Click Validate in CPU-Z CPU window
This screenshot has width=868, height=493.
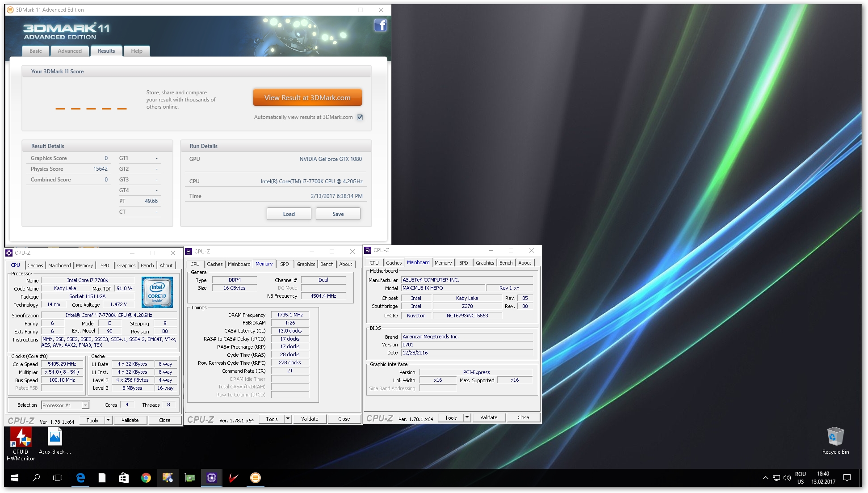click(130, 420)
